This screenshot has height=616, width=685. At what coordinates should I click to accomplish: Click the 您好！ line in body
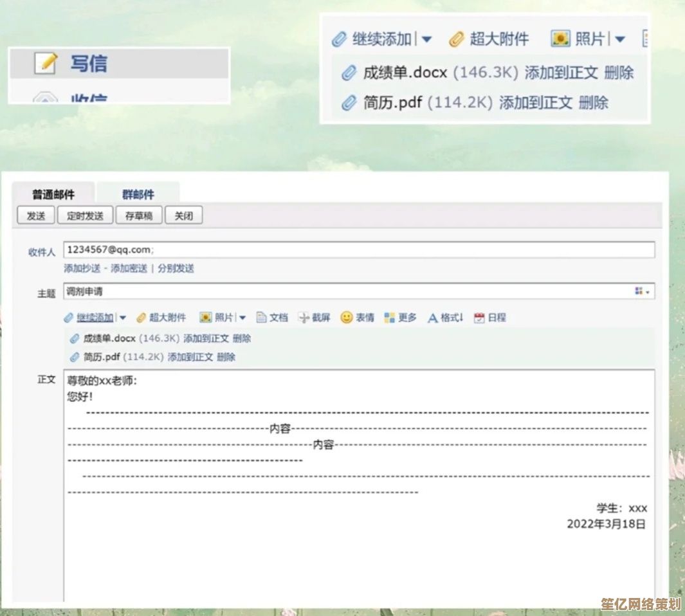tap(80, 397)
